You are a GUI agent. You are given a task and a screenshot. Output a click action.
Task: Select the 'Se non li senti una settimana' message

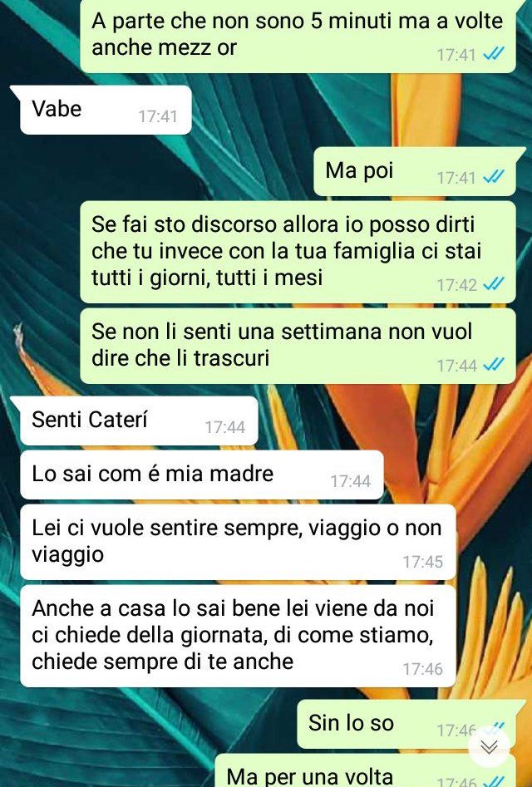(x=298, y=346)
